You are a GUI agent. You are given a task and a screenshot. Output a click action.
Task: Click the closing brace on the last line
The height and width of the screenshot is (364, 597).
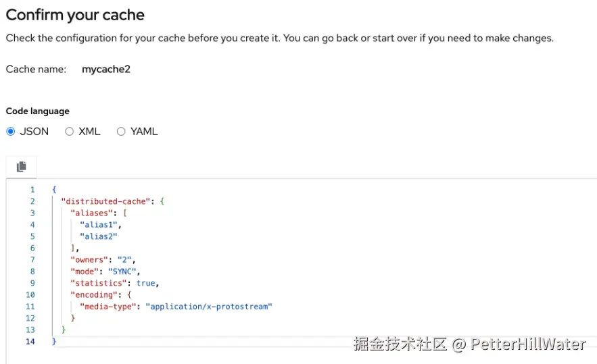point(54,342)
